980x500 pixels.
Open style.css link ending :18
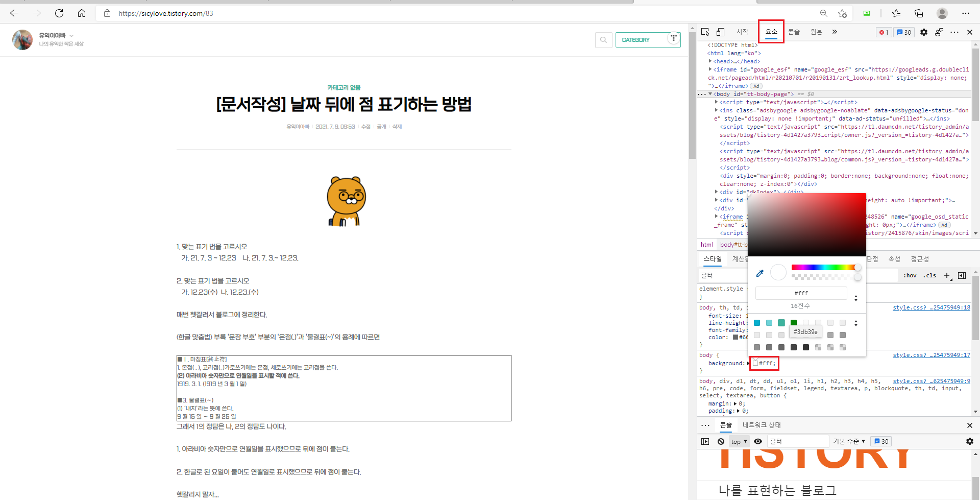(x=932, y=307)
